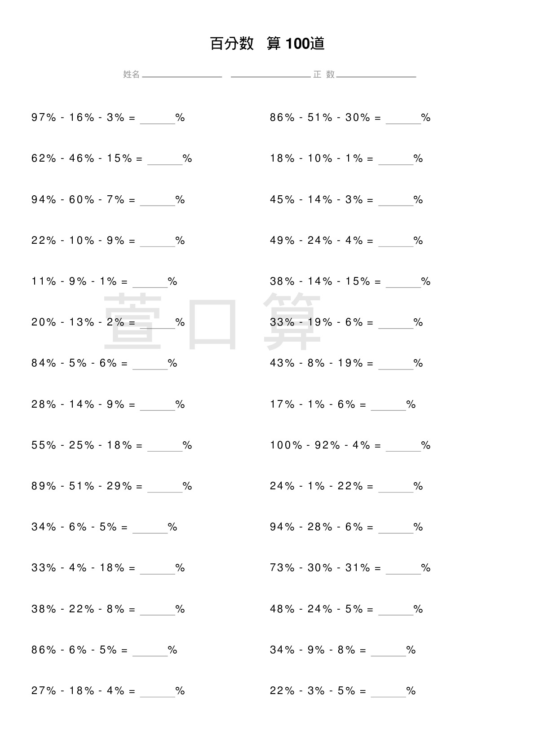Image resolution: width=535 pixels, height=756 pixels.
Task: Click the 正 数 score blank line
Action: pos(376,76)
